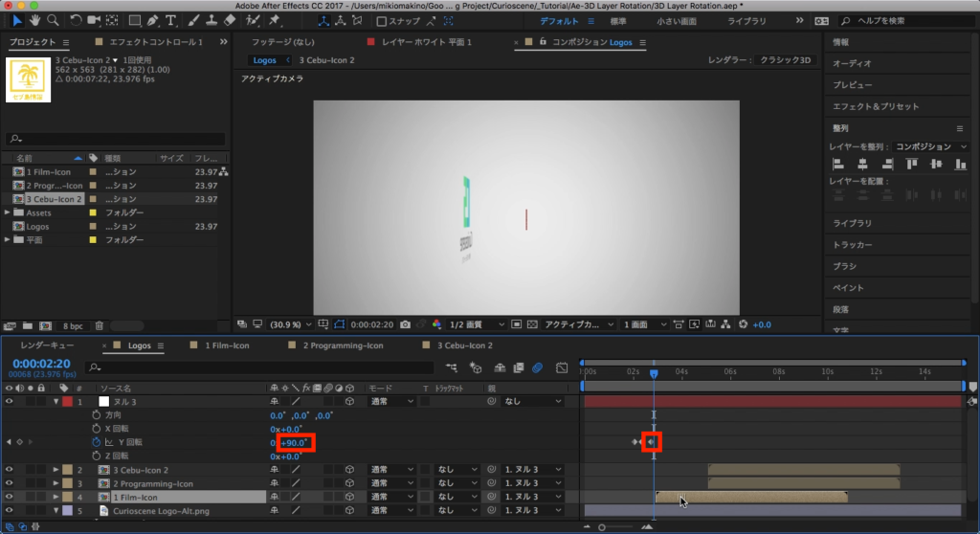Click the Y回転 stopwatch icon
Image resolution: width=980 pixels, height=534 pixels.
(x=96, y=443)
